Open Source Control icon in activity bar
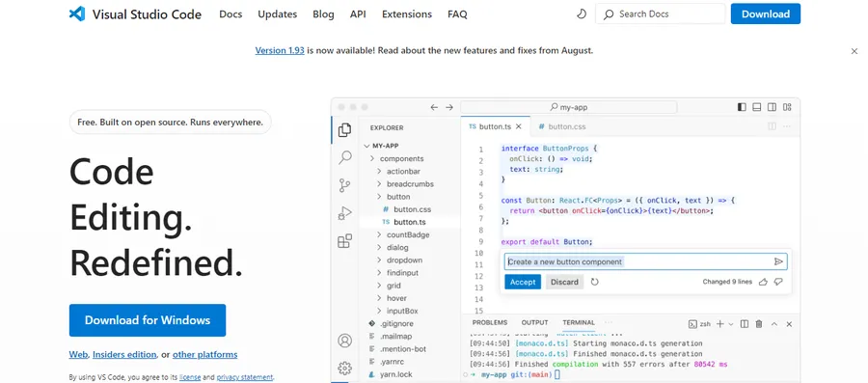 (x=344, y=185)
